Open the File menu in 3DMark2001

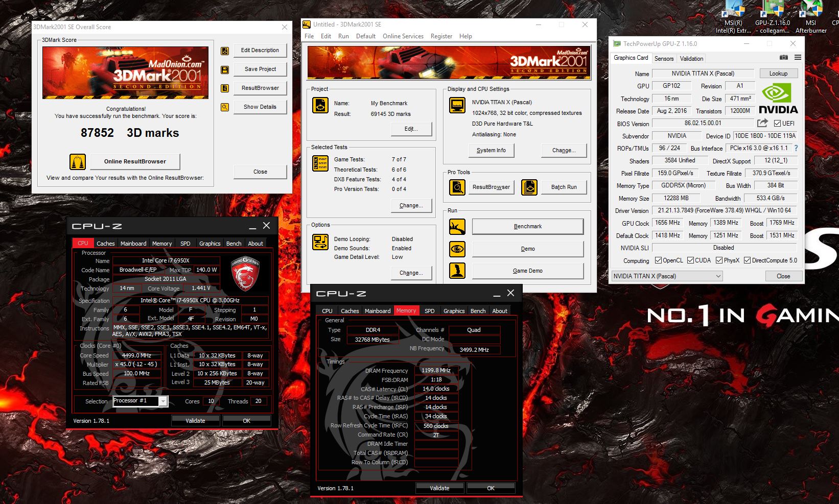(309, 36)
